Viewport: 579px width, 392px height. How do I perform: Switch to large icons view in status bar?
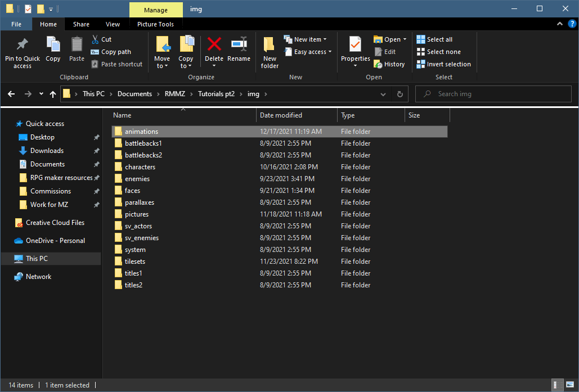[x=570, y=385]
